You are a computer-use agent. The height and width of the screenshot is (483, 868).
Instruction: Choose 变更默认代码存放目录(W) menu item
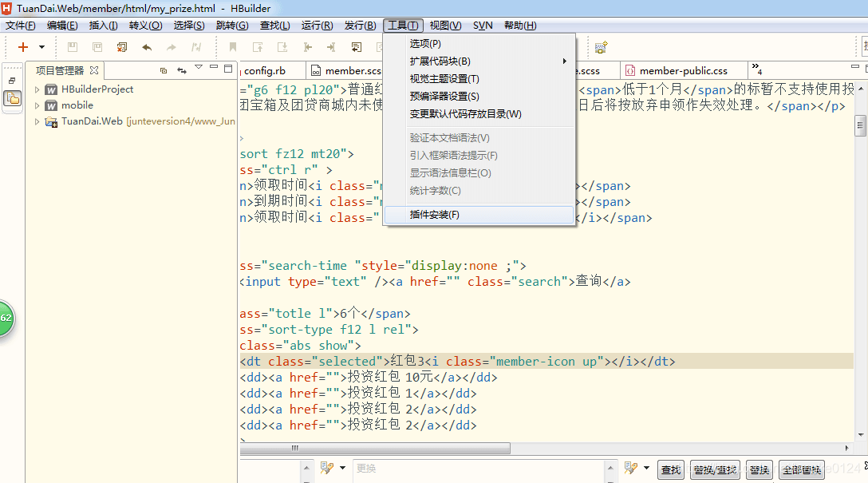[479, 114]
